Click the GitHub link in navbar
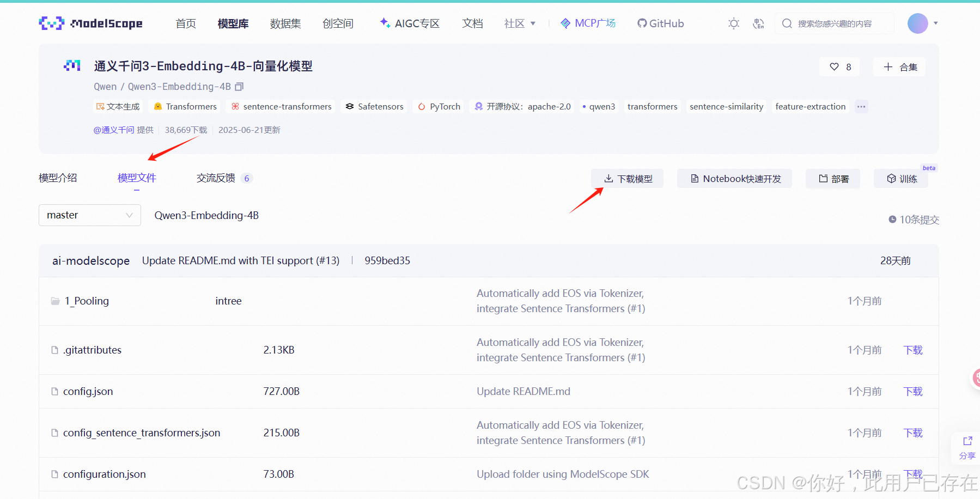 pos(660,23)
